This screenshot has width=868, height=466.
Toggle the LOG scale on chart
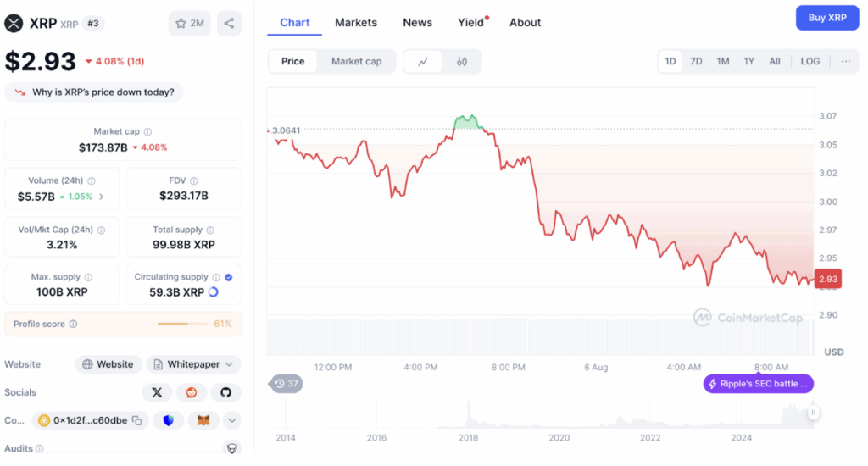click(810, 61)
